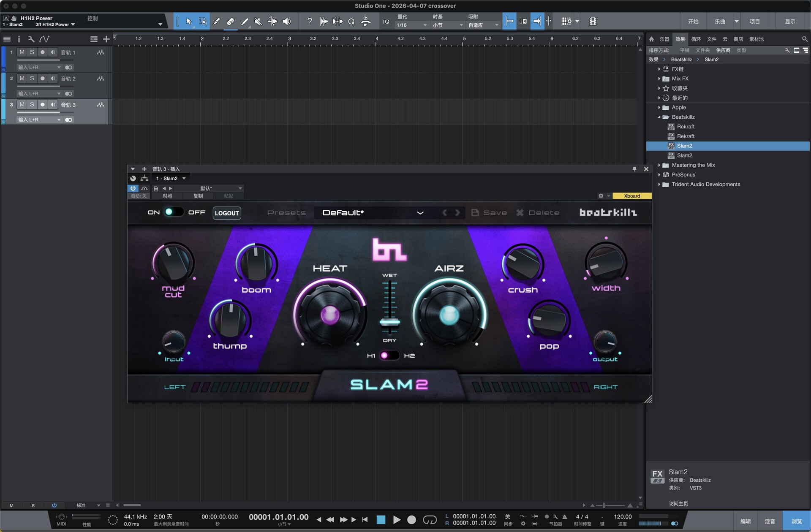The image size is (811, 532).
Task: Click the play transport button
Action: click(397, 520)
